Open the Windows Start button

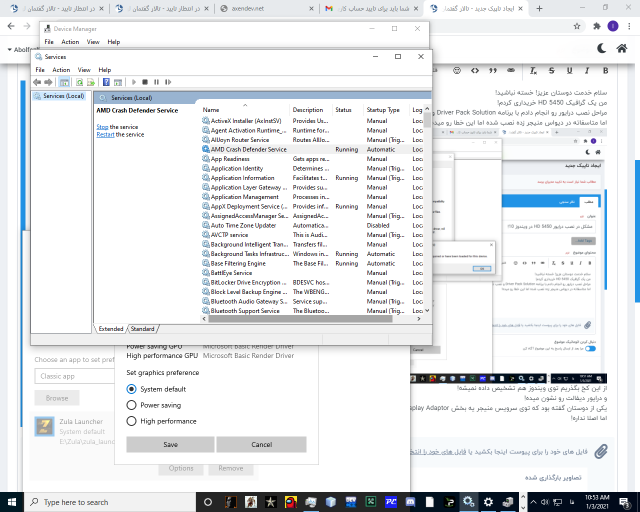pos(12,501)
